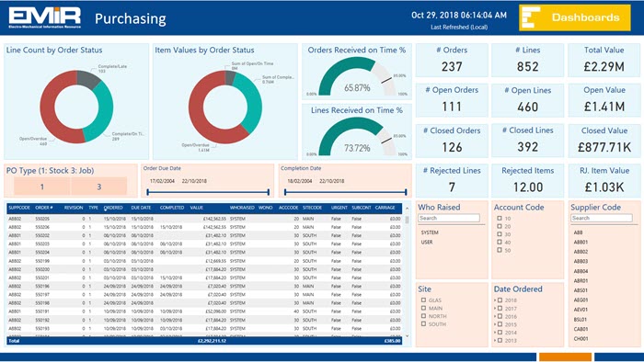Sort table by ORDER # column header
The image size is (644, 362).
click(x=44, y=208)
